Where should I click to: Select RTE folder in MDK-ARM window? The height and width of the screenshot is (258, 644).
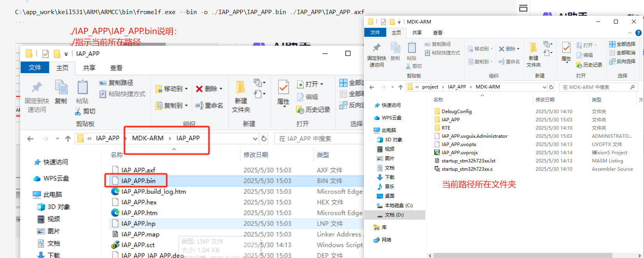[x=446, y=128]
